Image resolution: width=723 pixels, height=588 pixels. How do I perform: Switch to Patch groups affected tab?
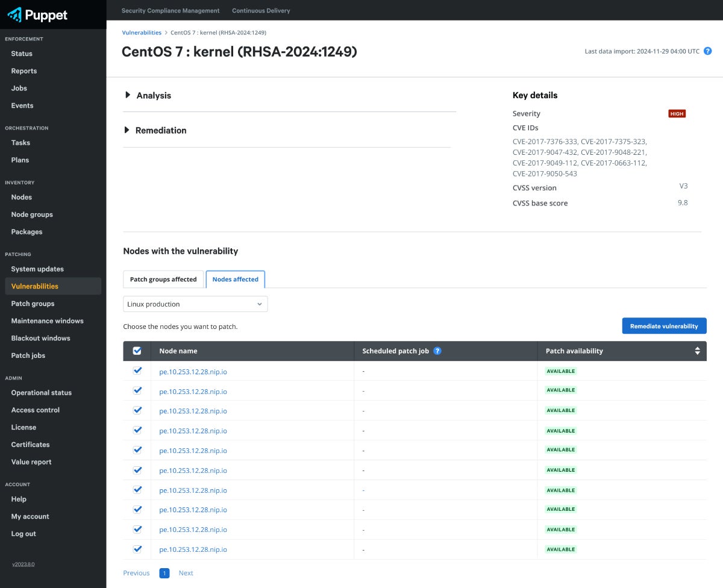163,280
